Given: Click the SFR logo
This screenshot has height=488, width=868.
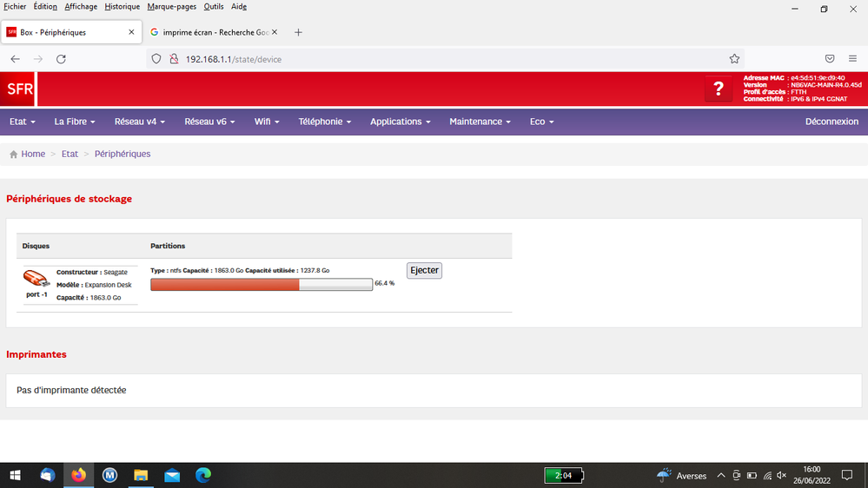Looking at the screenshot, I should point(18,89).
